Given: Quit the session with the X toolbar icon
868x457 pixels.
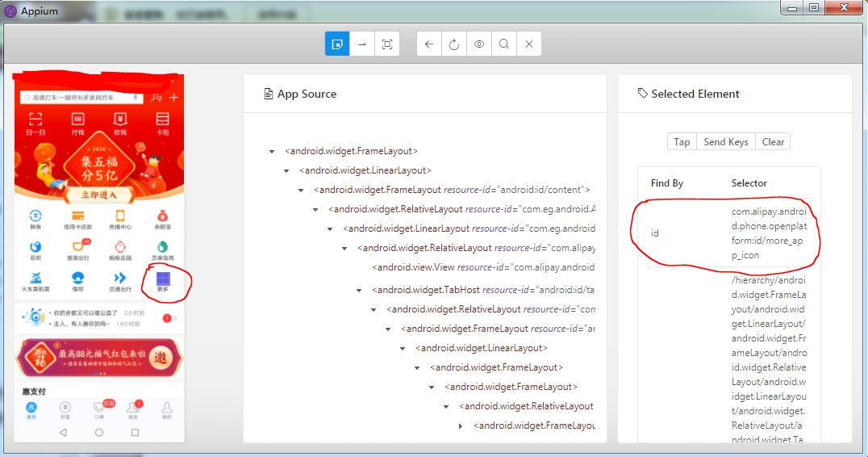Looking at the screenshot, I should (528, 44).
